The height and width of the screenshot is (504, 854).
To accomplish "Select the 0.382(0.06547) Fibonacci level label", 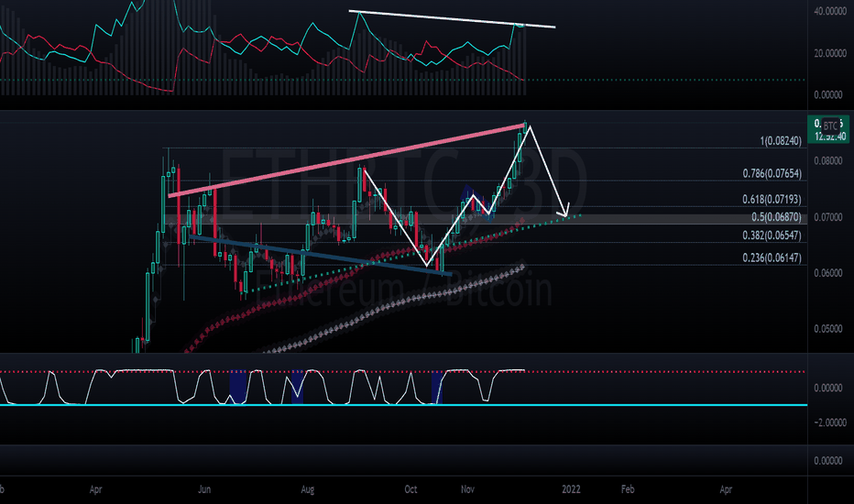I will tap(772, 236).
